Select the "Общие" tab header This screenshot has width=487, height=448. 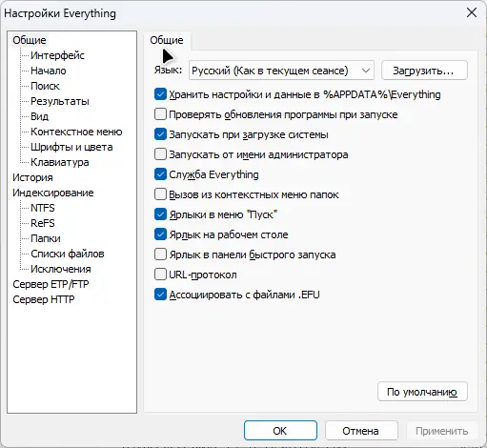tap(167, 40)
